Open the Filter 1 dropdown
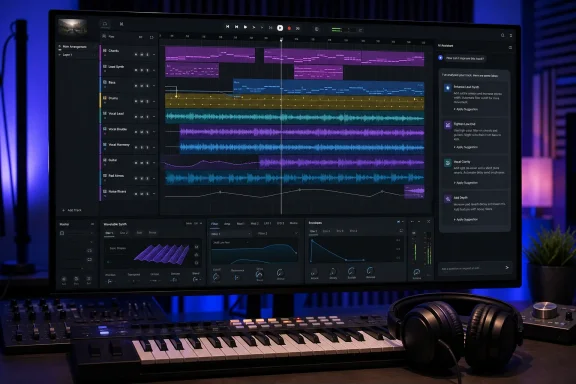 pos(231,234)
